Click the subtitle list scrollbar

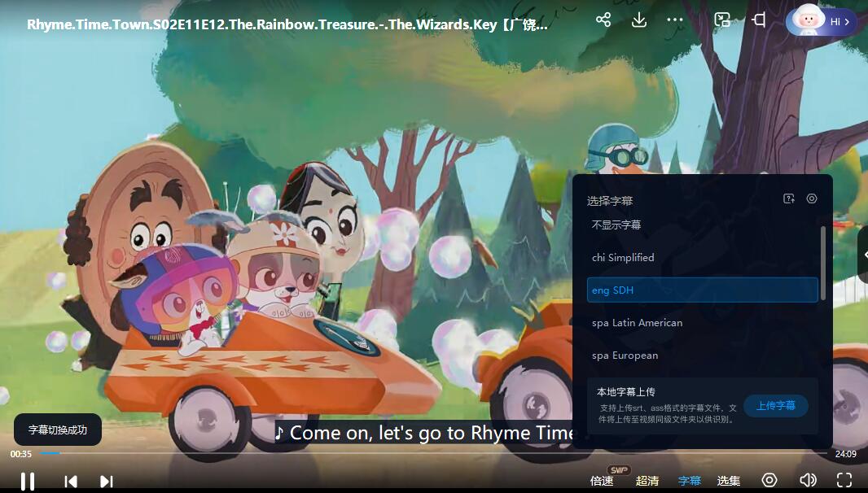click(x=822, y=264)
